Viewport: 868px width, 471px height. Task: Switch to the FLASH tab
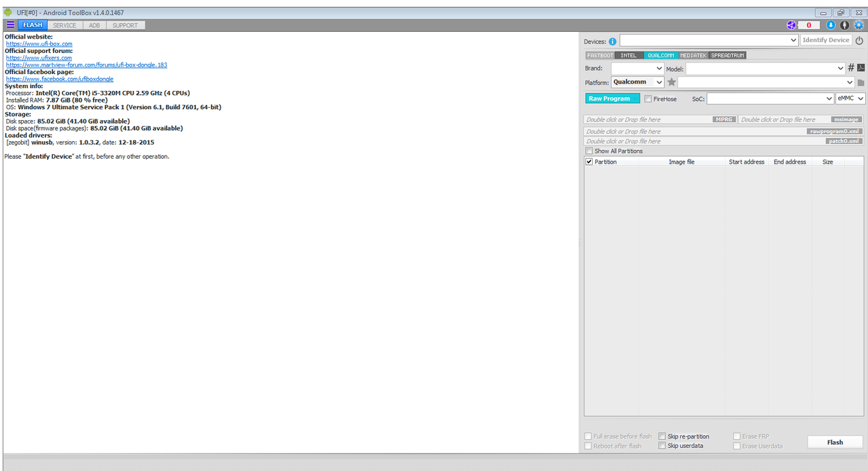coord(33,25)
